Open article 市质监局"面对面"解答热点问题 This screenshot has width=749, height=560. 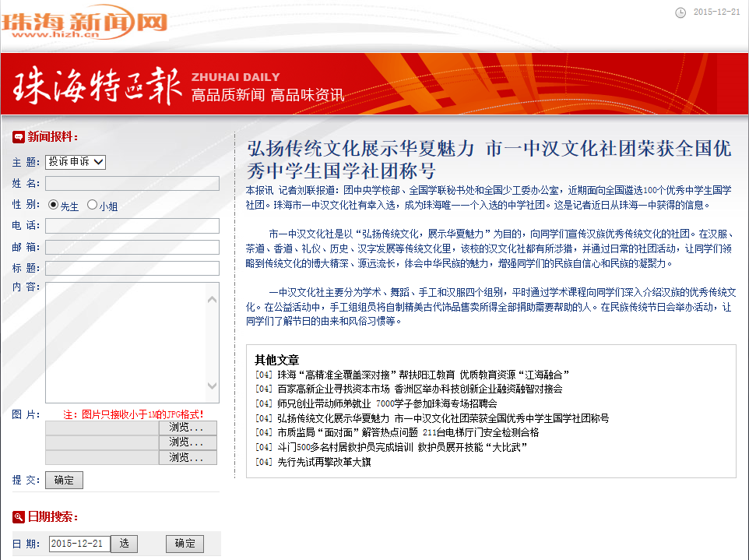408,432
